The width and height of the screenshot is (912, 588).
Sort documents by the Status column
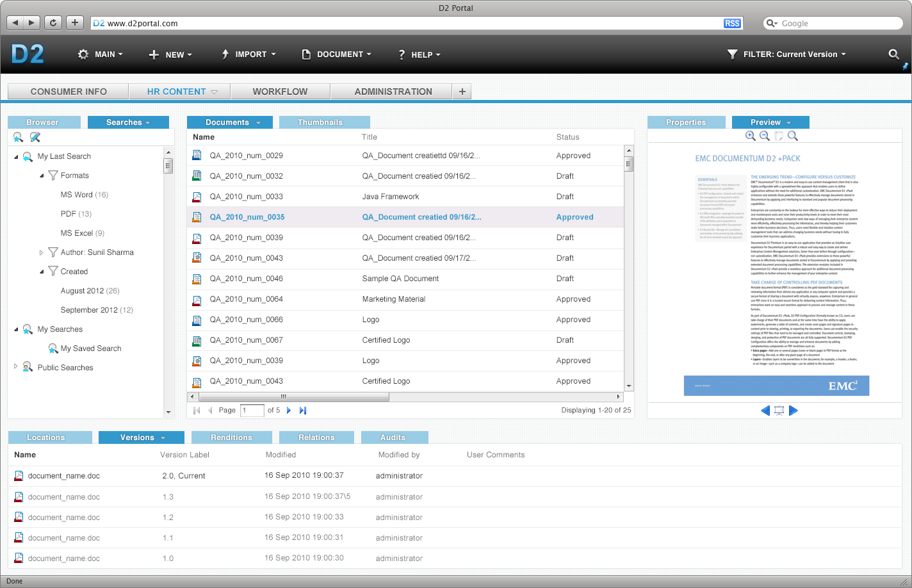point(567,137)
